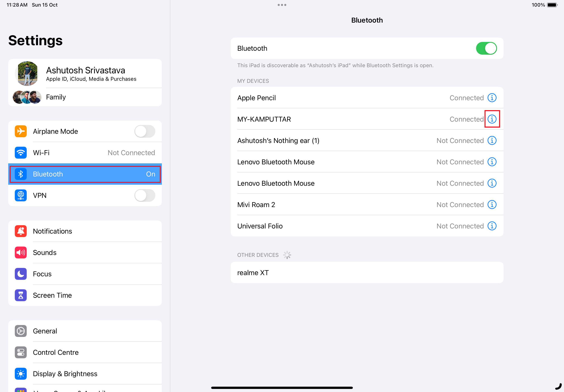Viewport: 564px width, 392px height.
Task: Tap the Screen Time icon
Action: (x=21, y=295)
